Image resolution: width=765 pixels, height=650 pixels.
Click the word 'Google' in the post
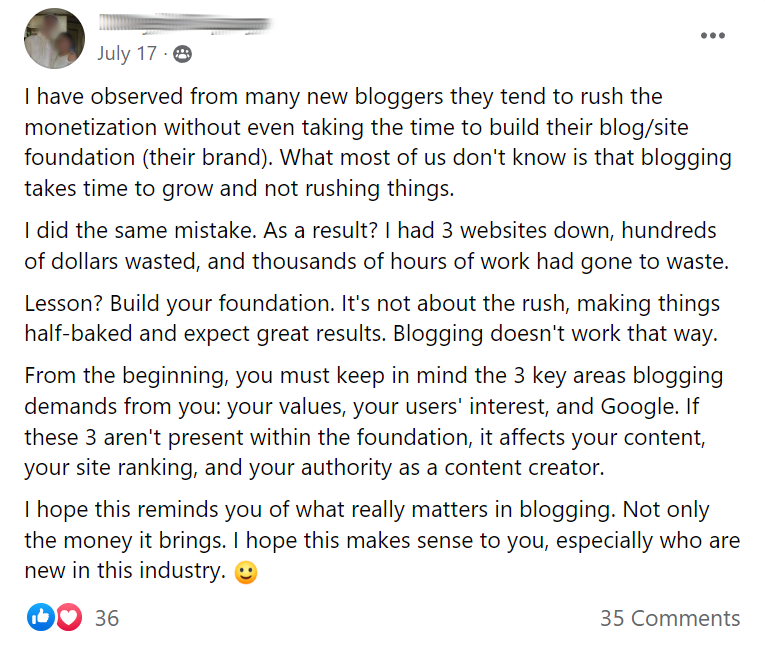coord(639,406)
